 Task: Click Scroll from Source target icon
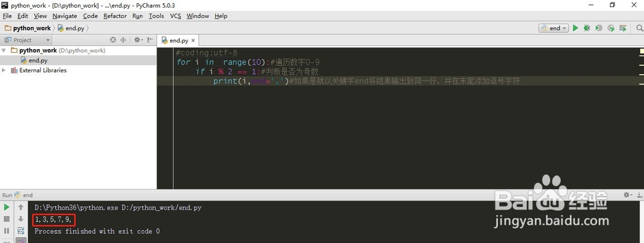pyautogui.click(x=113, y=40)
